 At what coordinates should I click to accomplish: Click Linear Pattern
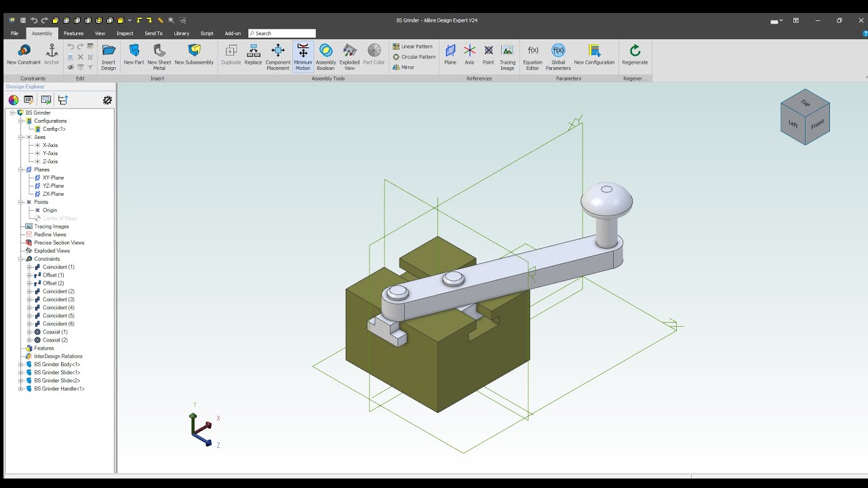[412, 47]
